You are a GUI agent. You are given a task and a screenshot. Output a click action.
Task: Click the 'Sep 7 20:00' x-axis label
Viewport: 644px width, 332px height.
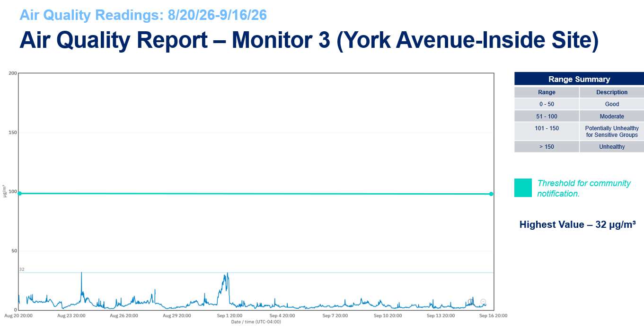(x=335, y=315)
